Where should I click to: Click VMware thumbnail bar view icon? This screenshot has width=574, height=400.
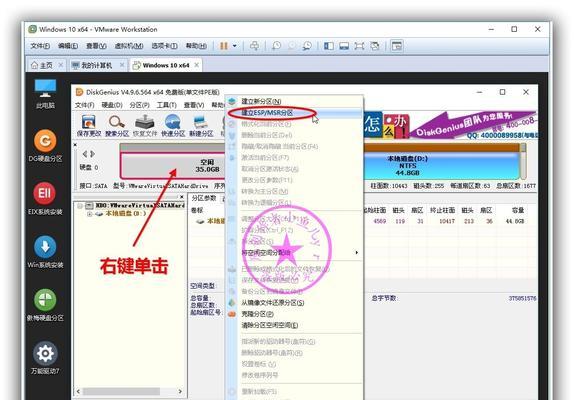(x=344, y=46)
